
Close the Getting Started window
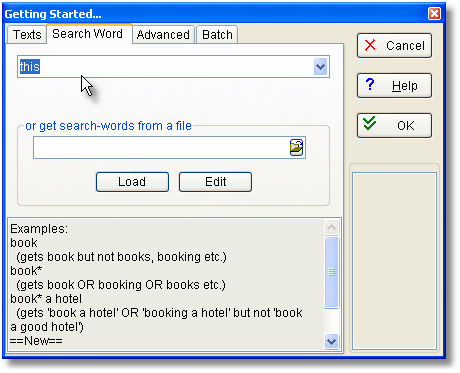tap(434, 14)
